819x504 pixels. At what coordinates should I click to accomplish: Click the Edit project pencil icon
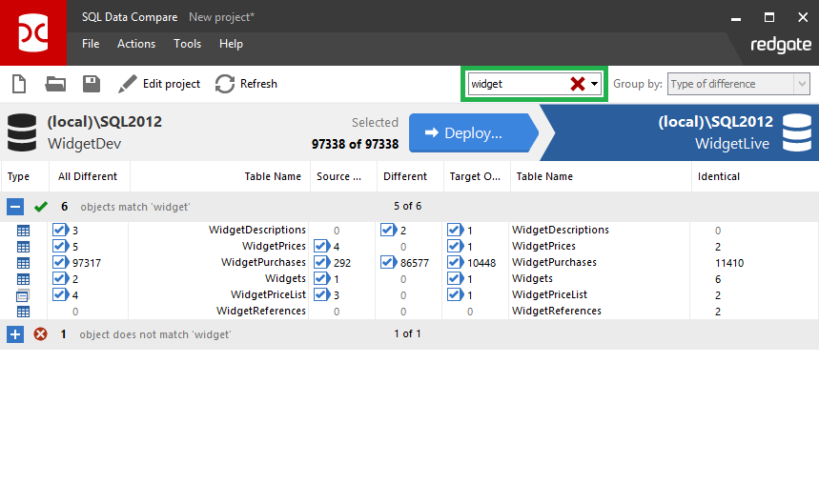pos(128,84)
